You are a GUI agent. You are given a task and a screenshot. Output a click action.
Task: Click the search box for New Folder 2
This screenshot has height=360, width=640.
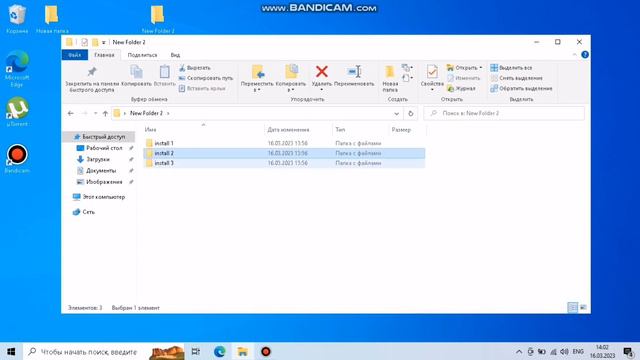[x=504, y=113]
